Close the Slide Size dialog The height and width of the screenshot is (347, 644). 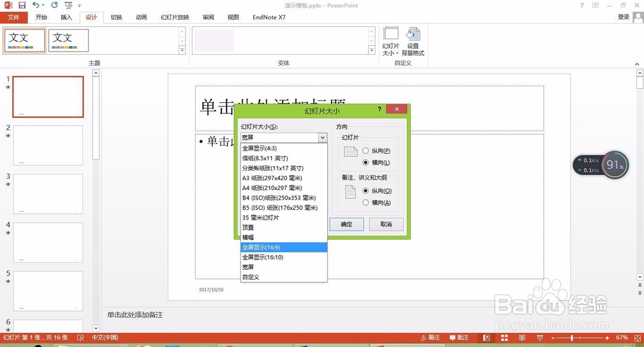tap(397, 109)
